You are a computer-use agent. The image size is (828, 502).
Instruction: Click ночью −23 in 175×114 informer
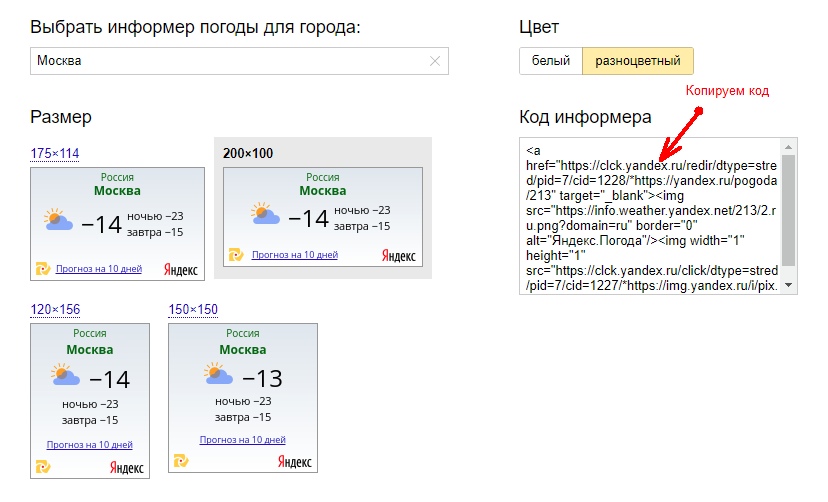[x=155, y=216]
